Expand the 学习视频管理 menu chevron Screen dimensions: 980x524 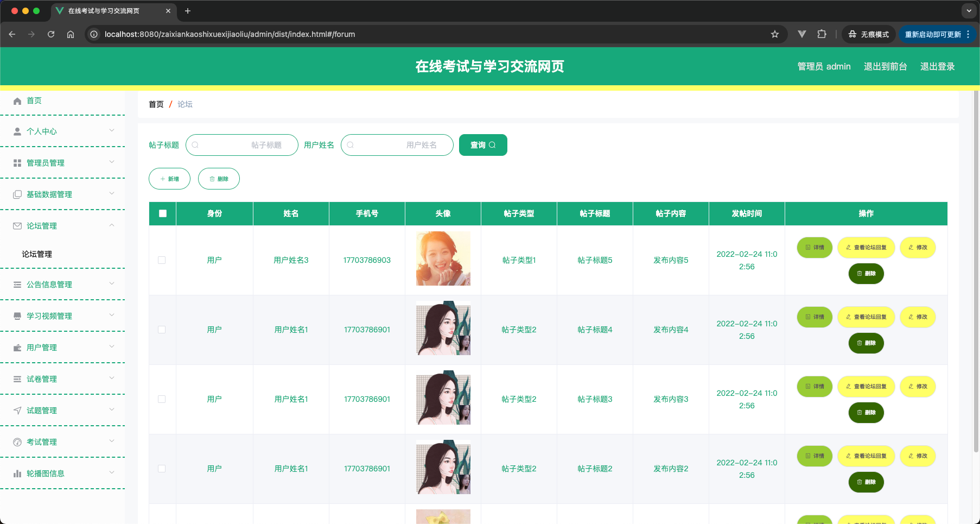[112, 315]
